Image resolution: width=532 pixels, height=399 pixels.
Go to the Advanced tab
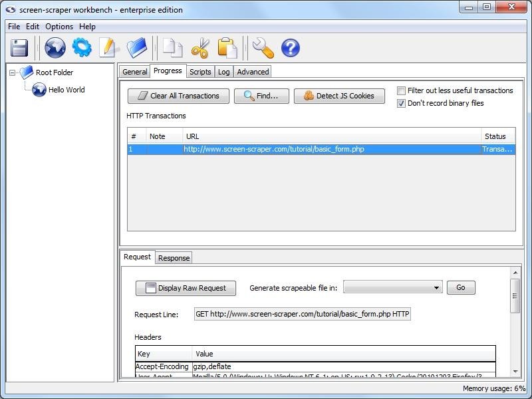point(253,72)
